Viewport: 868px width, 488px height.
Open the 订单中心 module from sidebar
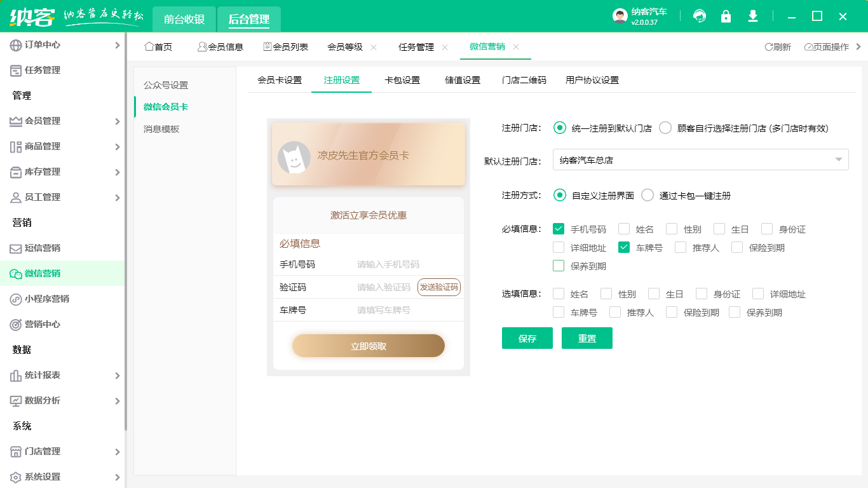(38, 44)
